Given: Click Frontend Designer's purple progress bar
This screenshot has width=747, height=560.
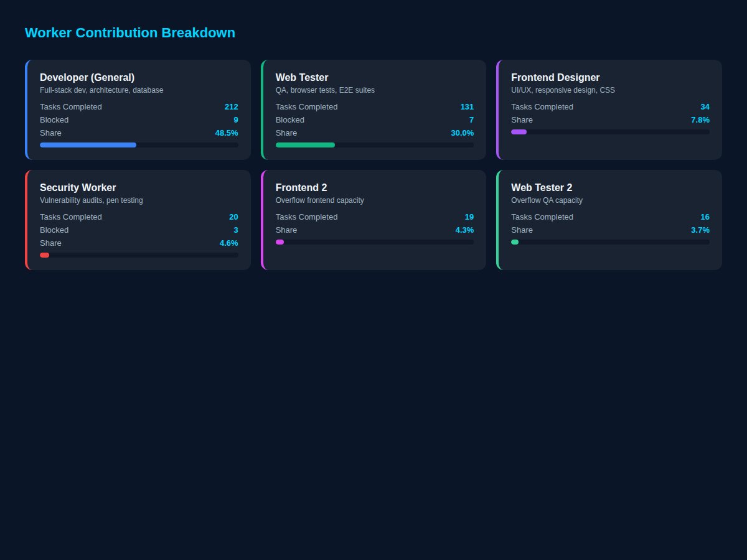Looking at the screenshot, I should click(x=519, y=132).
